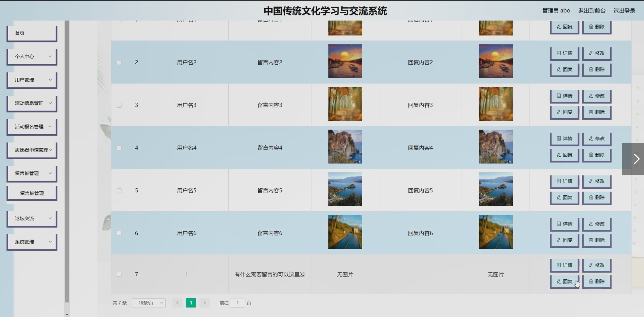Check the checkbox for row 2
The width and height of the screenshot is (644, 317).
119,62
